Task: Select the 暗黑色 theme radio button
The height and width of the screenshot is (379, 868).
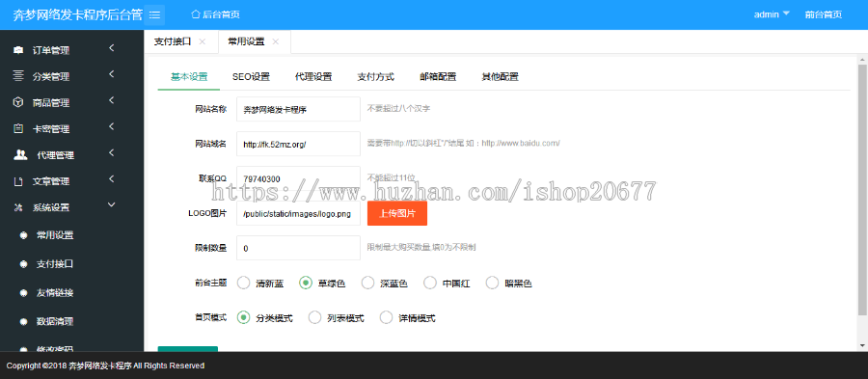Action: [x=492, y=283]
